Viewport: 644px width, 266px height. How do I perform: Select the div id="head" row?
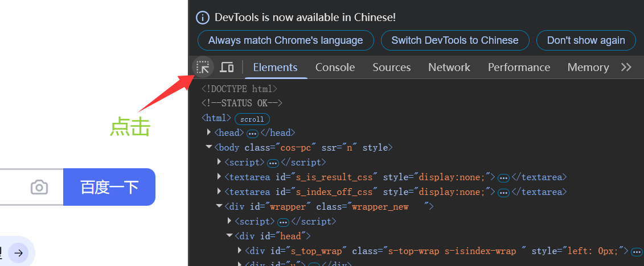click(272, 236)
